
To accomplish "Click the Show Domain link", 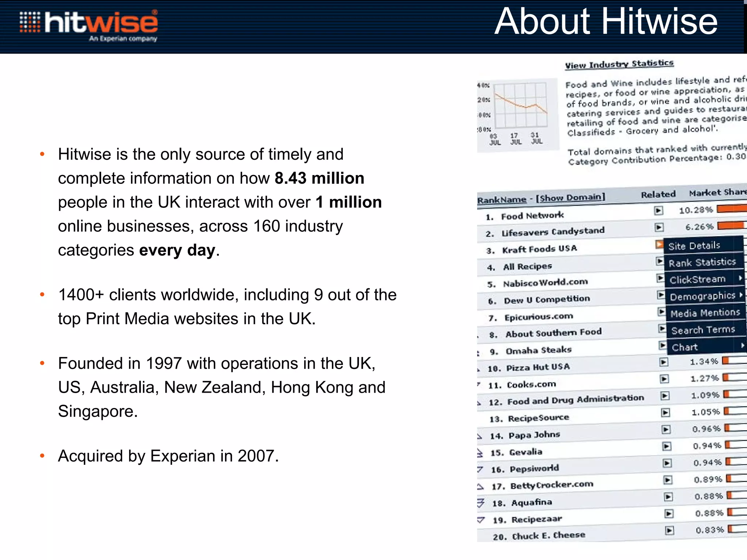I will pos(570,198).
